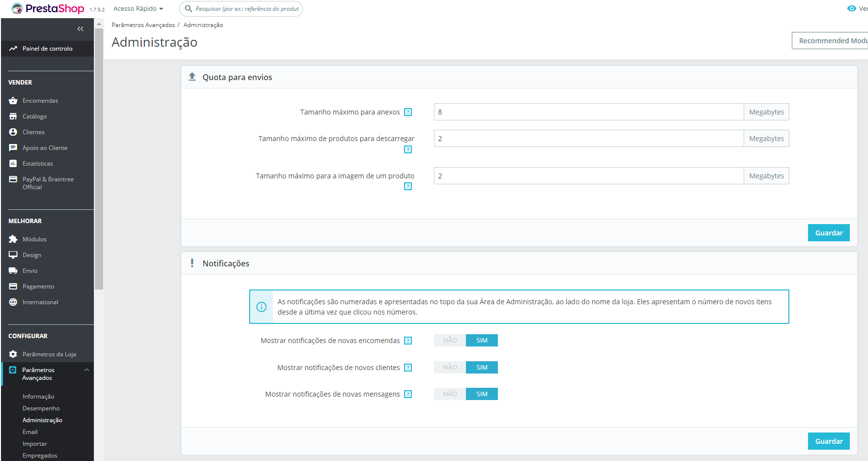Set novos clientes notifications to NÃO
This screenshot has height=461, width=868.
(x=450, y=368)
